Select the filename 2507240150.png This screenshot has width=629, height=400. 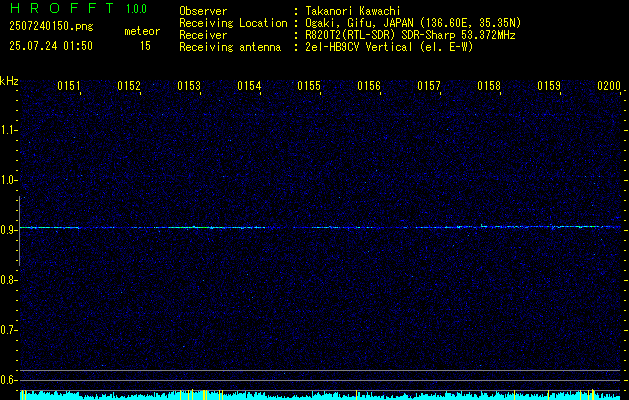51,26
